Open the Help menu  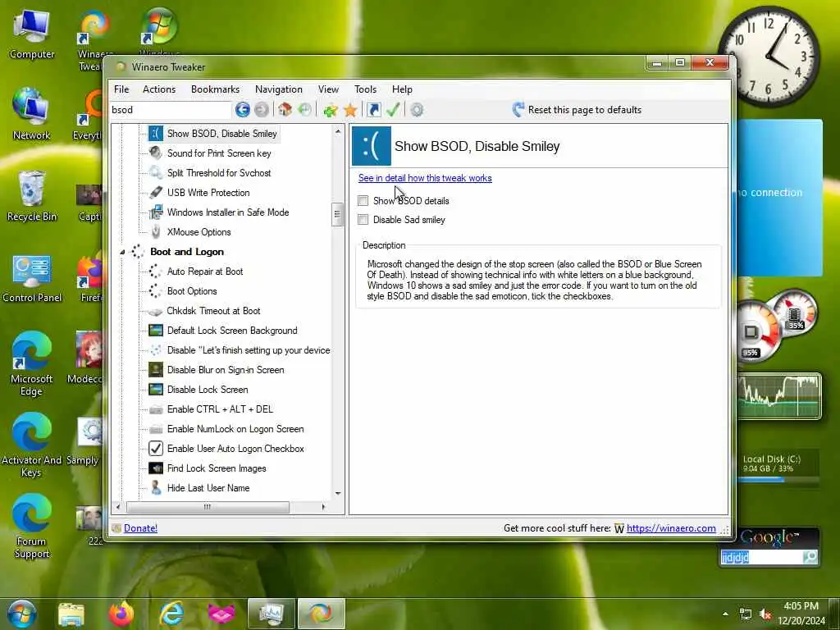402,89
